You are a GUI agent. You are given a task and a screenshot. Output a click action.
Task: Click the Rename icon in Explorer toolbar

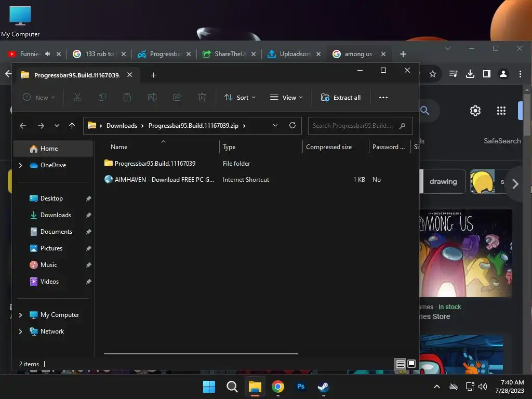152,97
